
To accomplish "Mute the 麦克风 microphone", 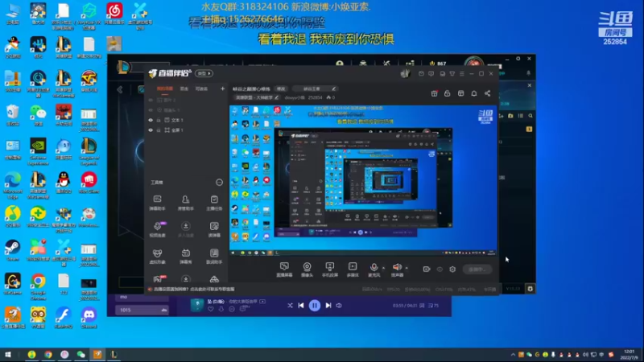I will pyautogui.click(x=374, y=268).
